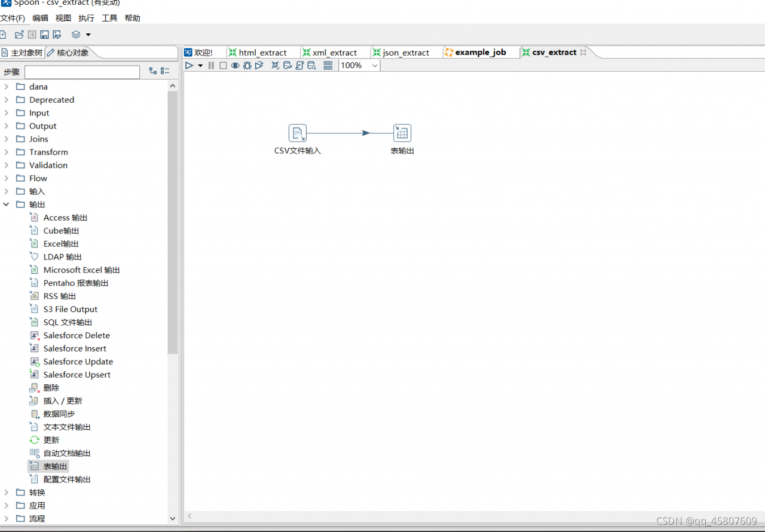Image resolution: width=765 pixels, height=532 pixels.
Task: Switch to the xml_extract tab
Action: [x=329, y=53]
